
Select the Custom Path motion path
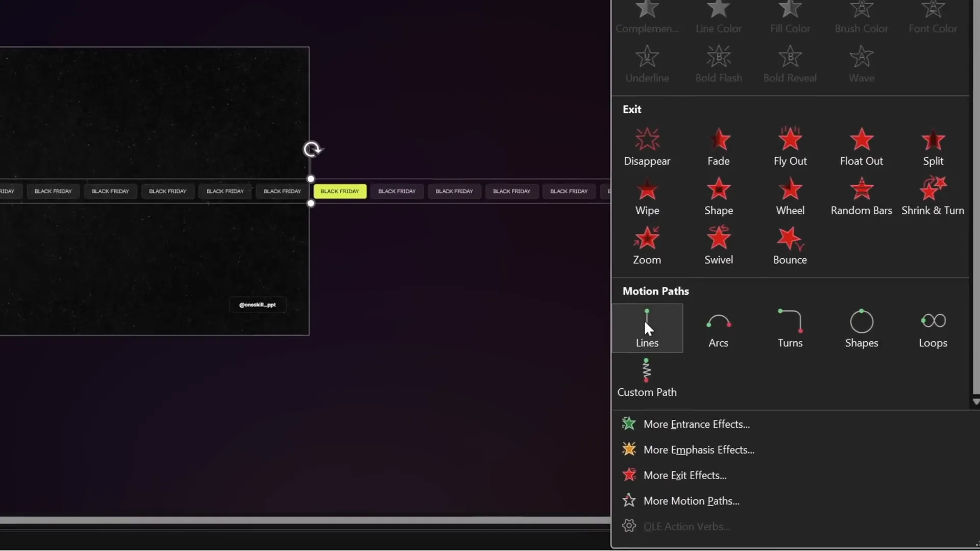coord(647,378)
